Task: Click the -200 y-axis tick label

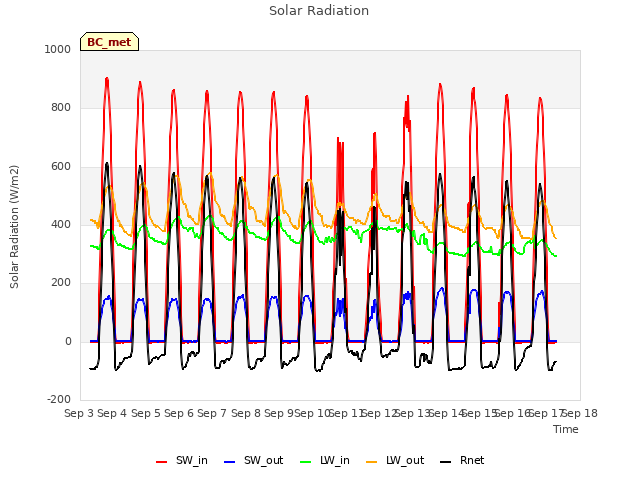Action: (59, 400)
